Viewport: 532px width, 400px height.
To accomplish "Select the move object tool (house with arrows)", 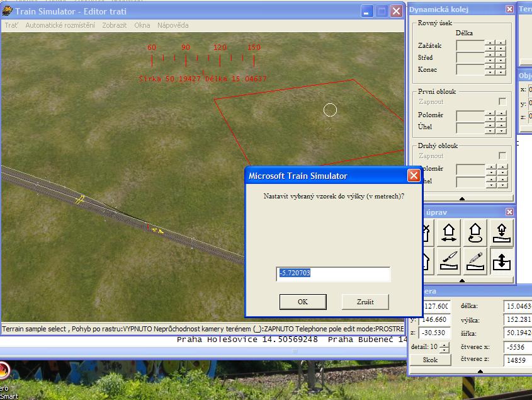I will click(450, 234).
